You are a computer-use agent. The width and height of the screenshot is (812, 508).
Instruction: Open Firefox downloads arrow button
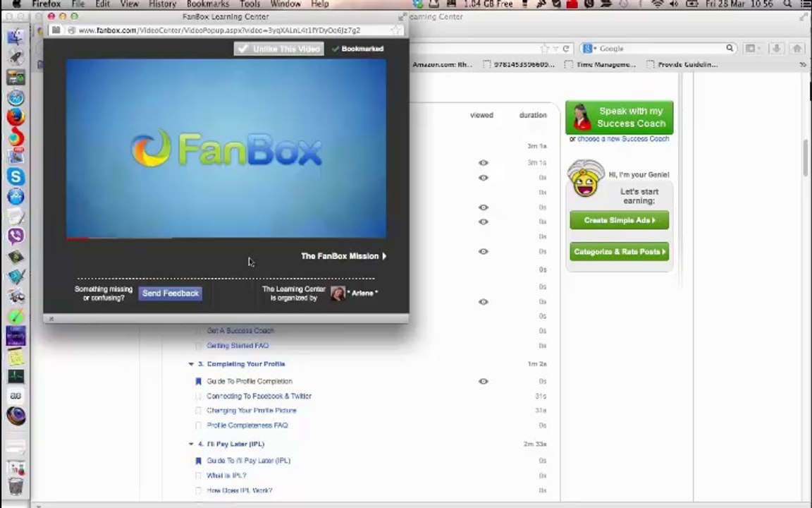click(x=776, y=48)
